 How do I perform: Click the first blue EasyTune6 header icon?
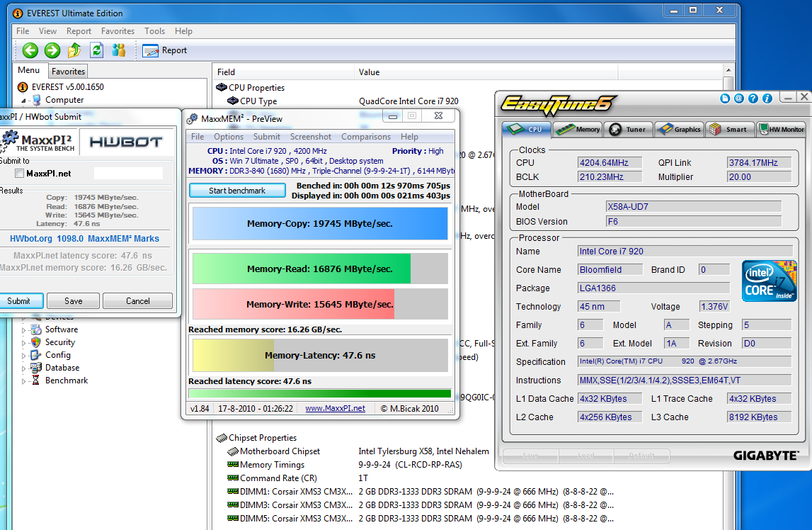pos(725,98)
